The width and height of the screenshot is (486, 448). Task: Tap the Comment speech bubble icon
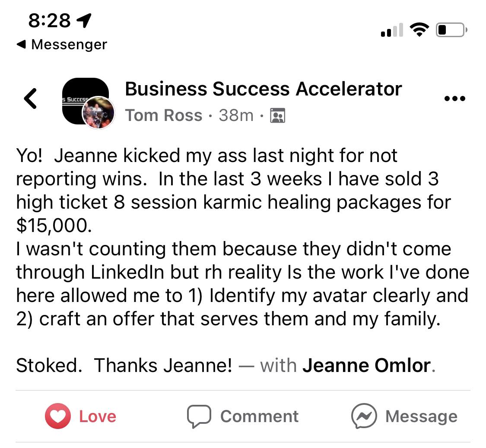point(199,416)
